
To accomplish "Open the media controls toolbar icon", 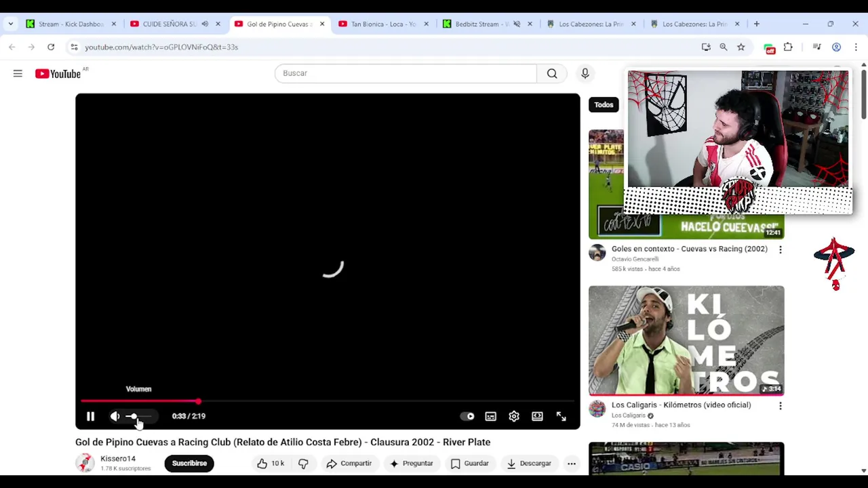I will (x=817, y=47).
